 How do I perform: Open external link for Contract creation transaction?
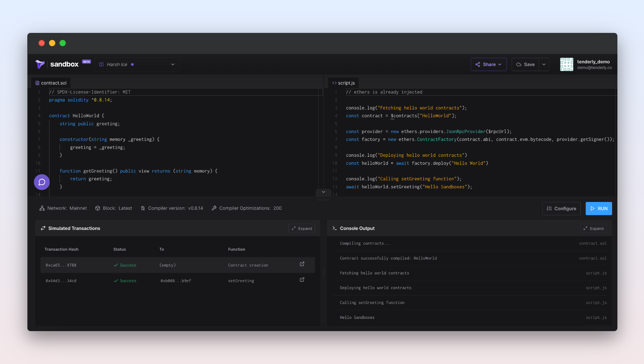point(302,264)
